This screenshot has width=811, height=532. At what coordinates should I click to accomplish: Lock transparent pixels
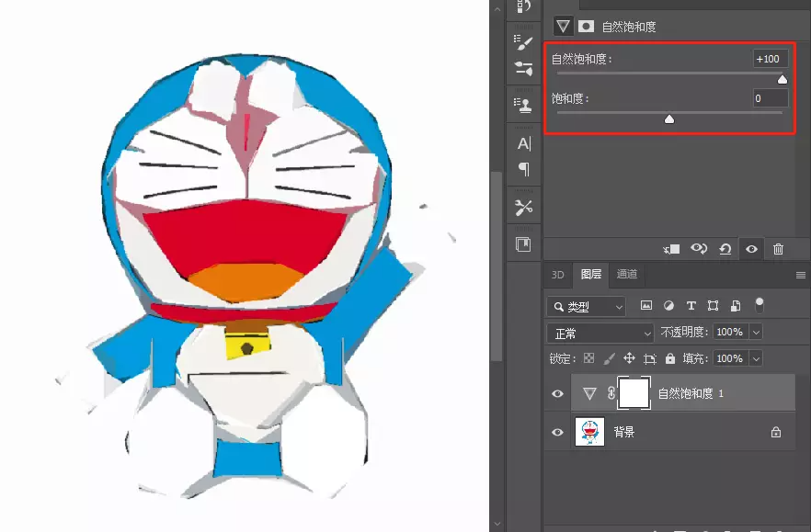588,358
